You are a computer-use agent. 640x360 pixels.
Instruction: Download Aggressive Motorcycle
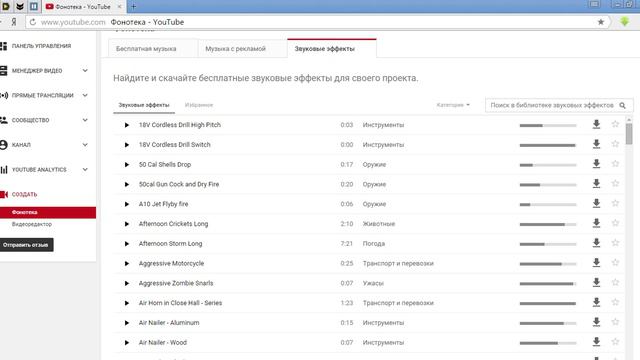596,263
